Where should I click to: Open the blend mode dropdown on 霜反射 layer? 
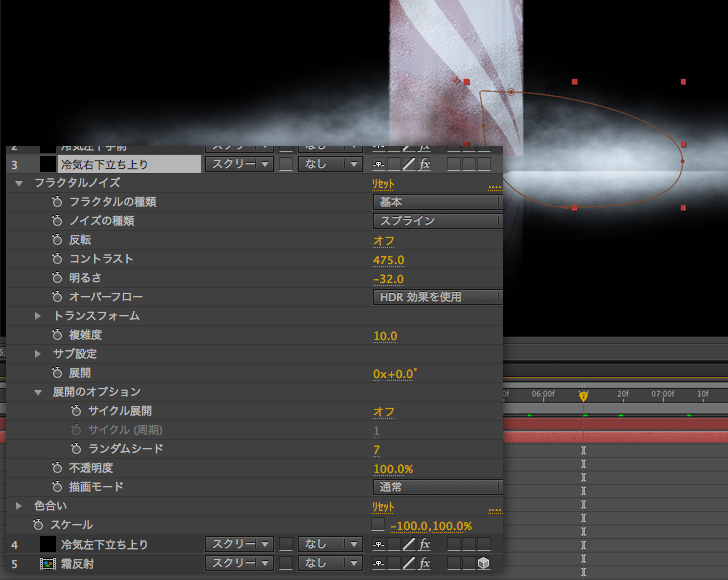[x=238, y=564]
